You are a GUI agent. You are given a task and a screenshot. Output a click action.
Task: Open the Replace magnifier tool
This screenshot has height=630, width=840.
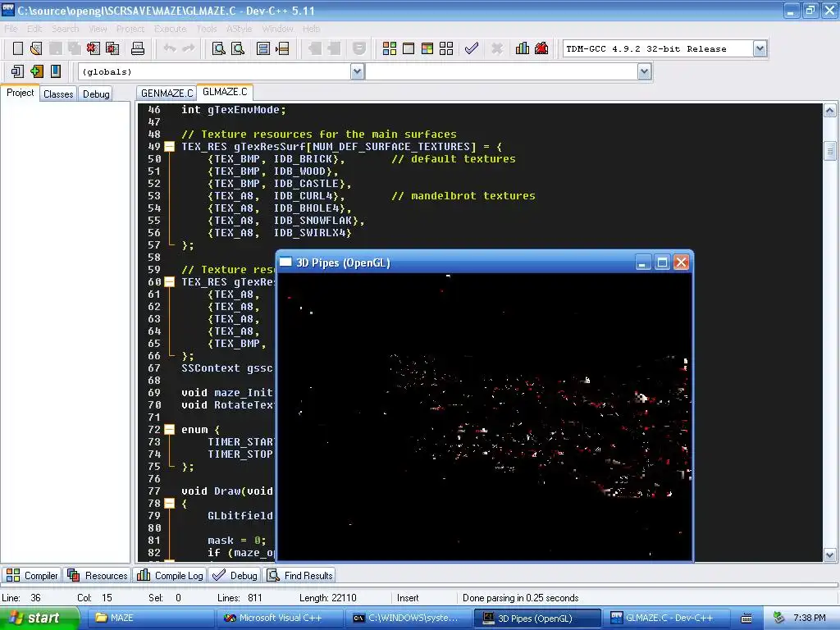coord(238,48)
